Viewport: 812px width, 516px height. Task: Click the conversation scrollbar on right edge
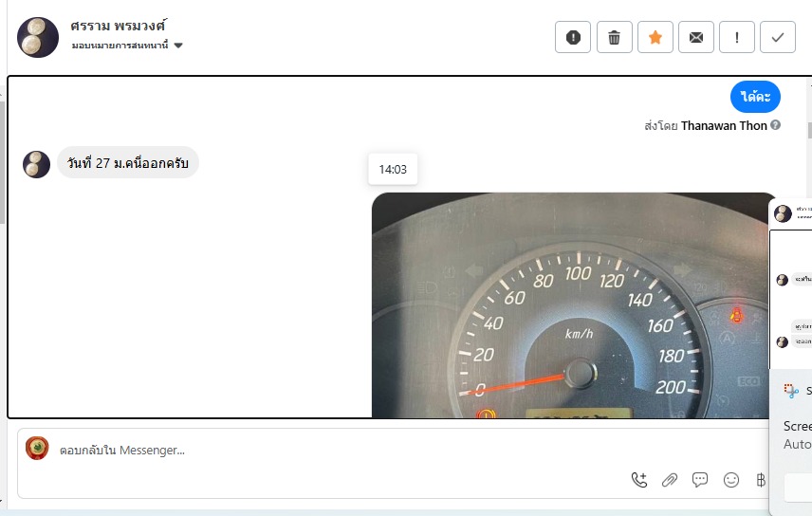(809, 130)
